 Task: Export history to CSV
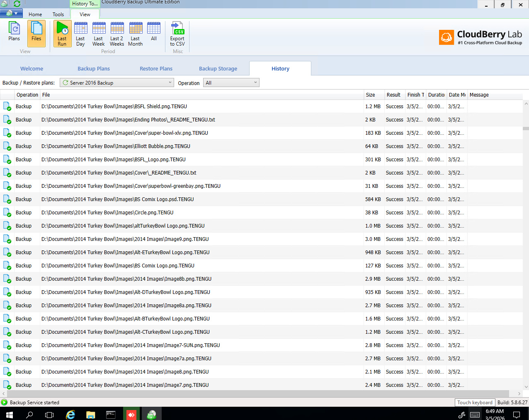pos(177,33)
